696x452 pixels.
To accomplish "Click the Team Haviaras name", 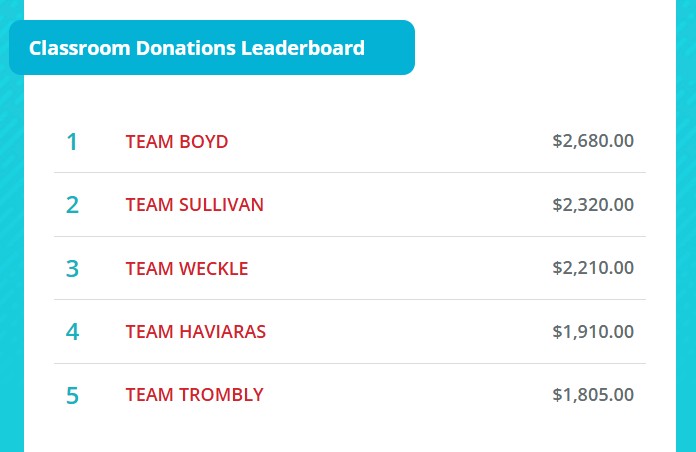I will 196,331.
